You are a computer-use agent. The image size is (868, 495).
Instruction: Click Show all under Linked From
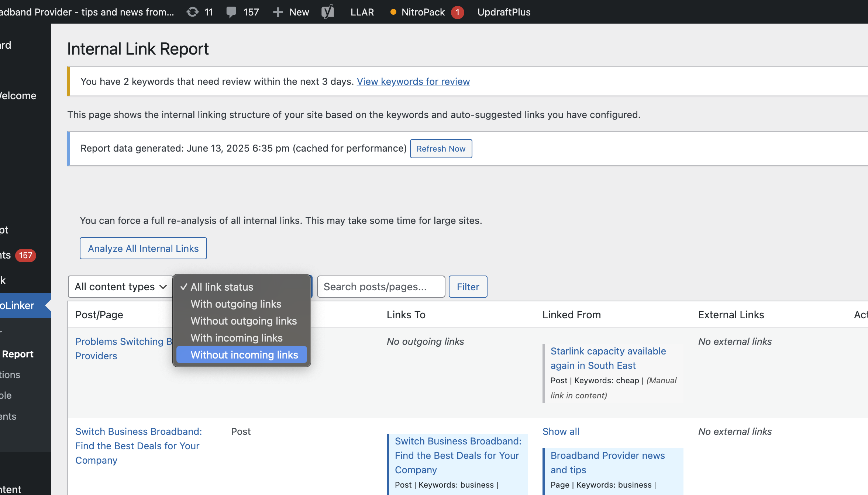561,431
